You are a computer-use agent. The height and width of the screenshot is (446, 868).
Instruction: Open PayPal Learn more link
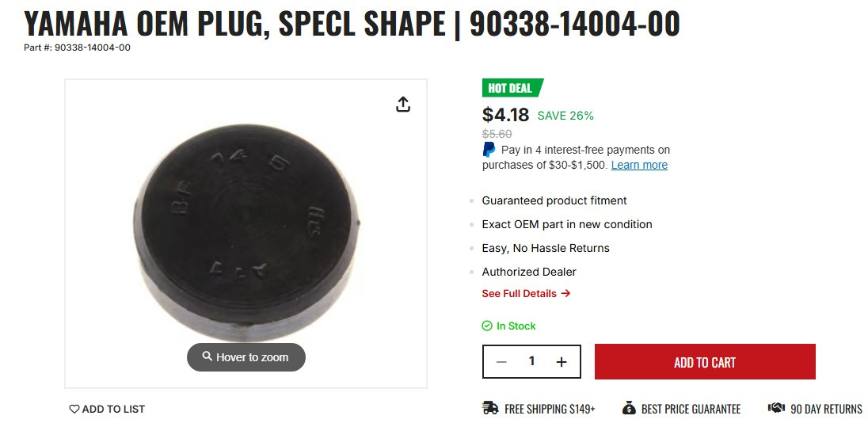pyautogui.click(x=639, y=165)
